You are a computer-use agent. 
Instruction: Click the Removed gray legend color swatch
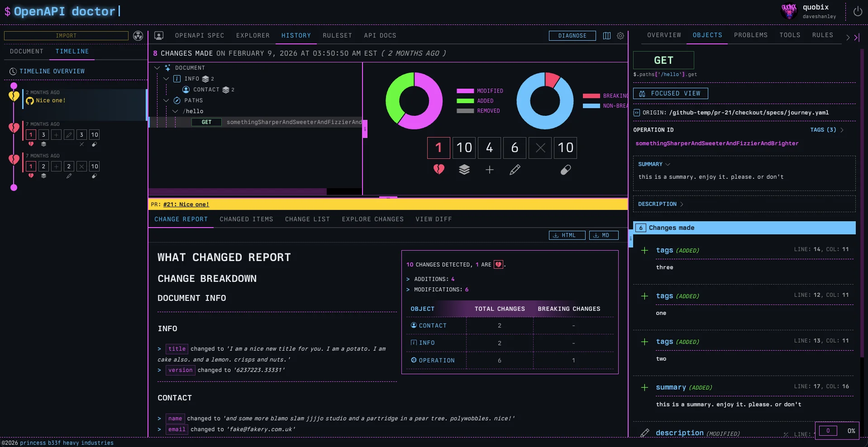click(465, 111)
